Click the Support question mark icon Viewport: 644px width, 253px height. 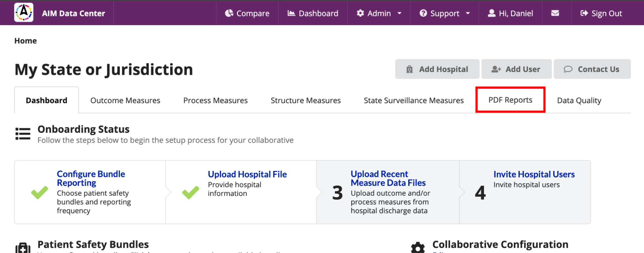pyautogui.click(x=423, y=13)
